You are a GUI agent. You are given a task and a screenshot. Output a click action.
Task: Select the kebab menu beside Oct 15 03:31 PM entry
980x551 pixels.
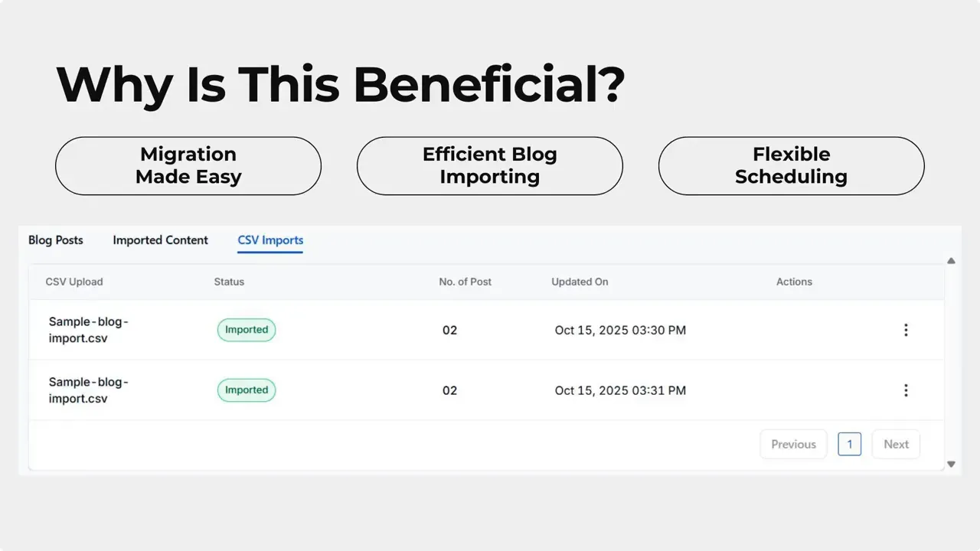point(906,390)
